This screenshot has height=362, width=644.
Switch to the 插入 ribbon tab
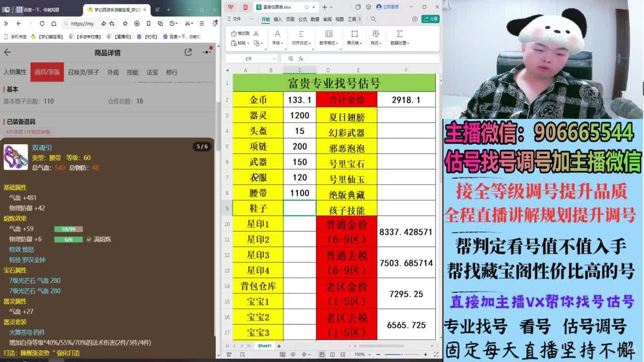pyautogui.click(x=278, y=19)
